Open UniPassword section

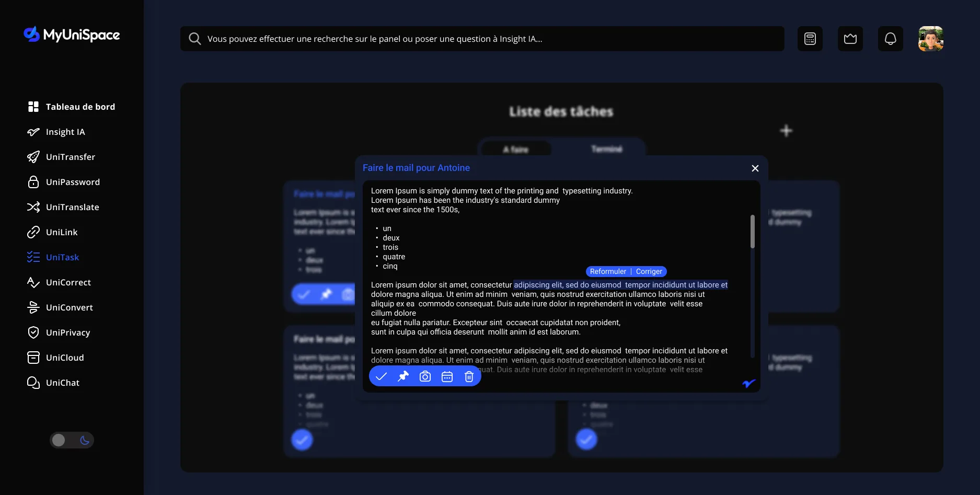tap(63, 182)
